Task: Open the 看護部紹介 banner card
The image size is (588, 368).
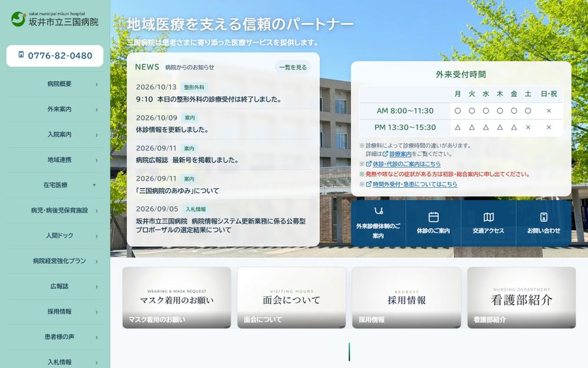Action: tap(521, 298)
